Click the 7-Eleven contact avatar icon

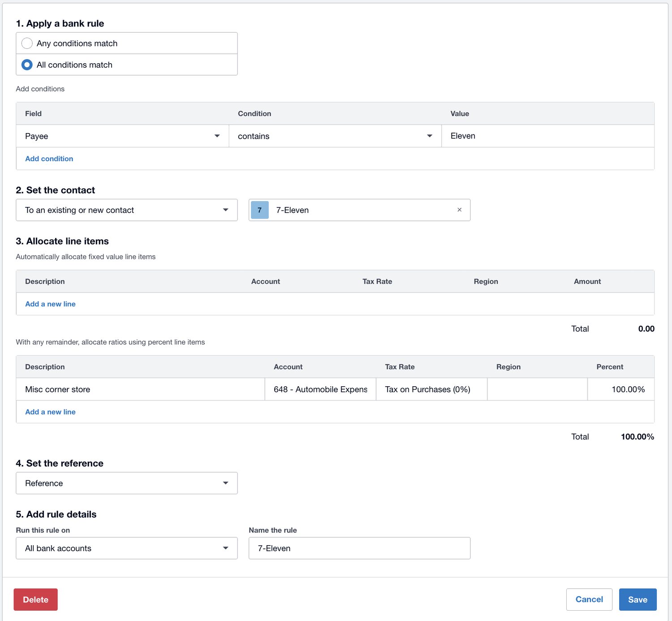point(260,210)
